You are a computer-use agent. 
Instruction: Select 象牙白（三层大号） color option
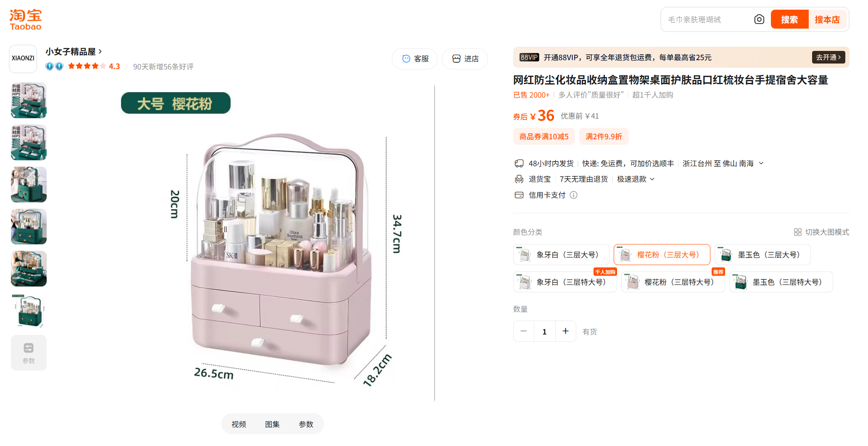(x=561, y=255)
